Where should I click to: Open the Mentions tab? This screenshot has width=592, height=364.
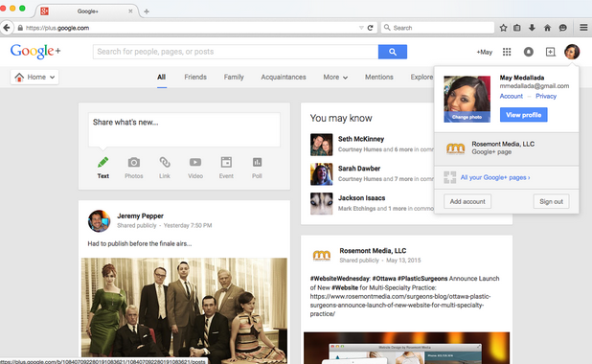pyautogui.click(x=379, y=77)
